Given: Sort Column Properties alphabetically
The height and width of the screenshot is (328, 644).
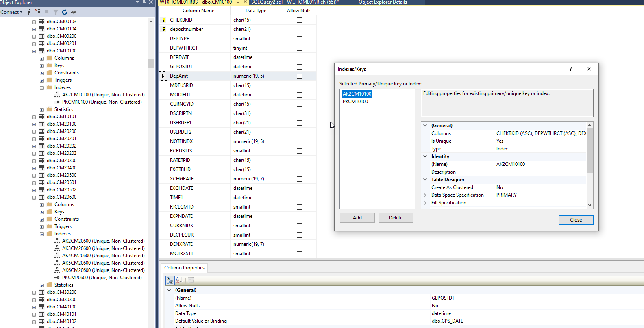Looking at the screenshot, I should 179,280.
